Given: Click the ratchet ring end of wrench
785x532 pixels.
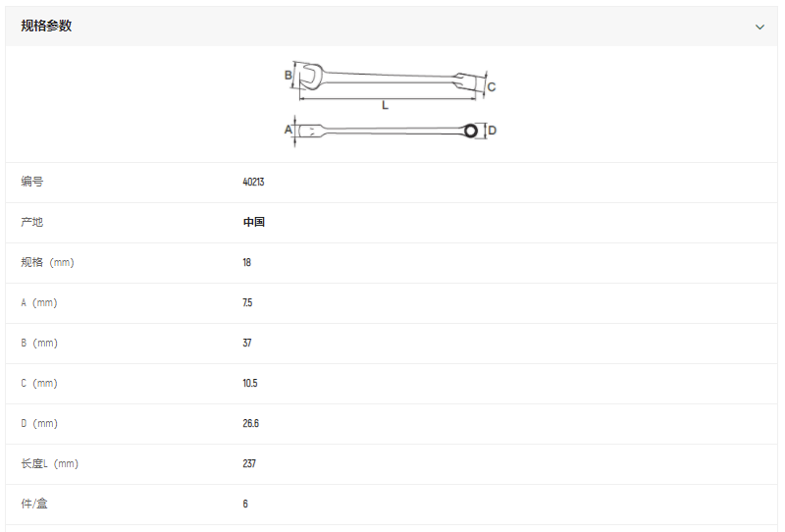Looking at the screenshot, I should click(x=471, y=130).
